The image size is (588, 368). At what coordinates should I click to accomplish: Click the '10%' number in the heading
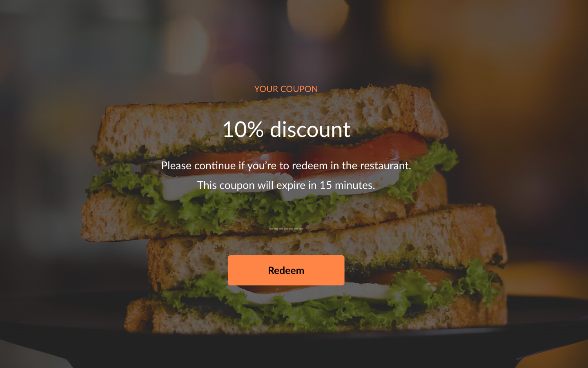tap(243, 129)
